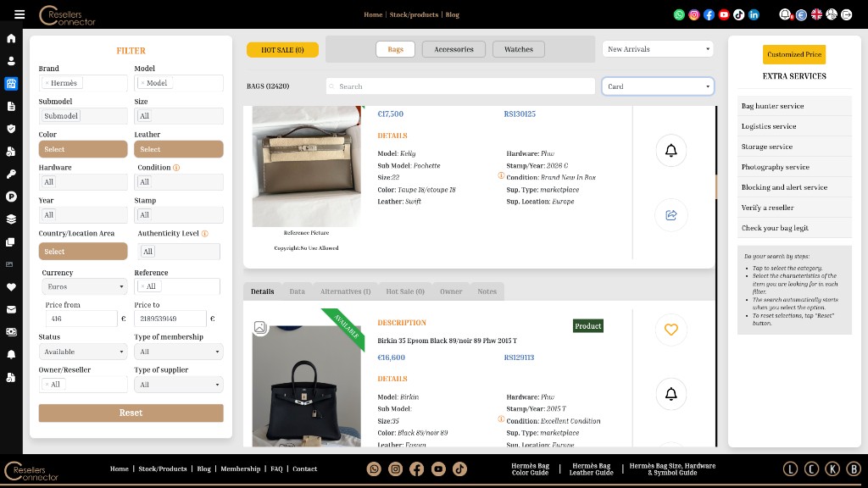Open the Status dropdown showing Available

[83, 352]
